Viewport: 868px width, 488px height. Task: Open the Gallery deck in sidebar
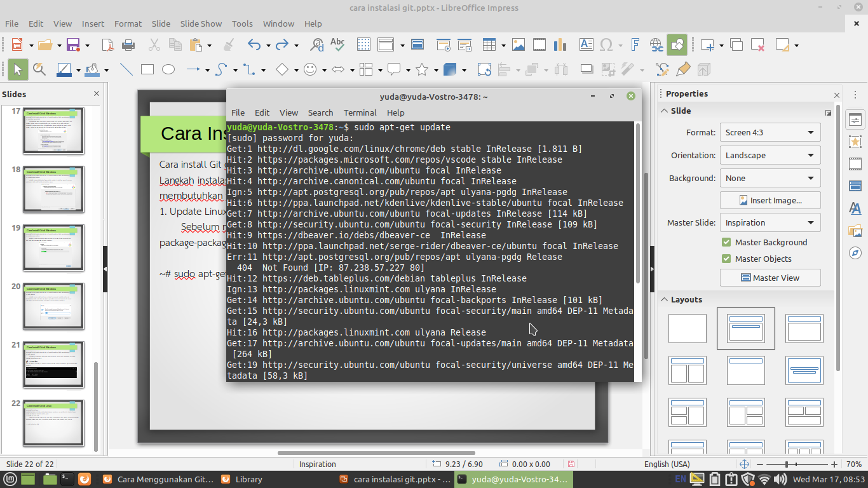[x=855, y=231]
